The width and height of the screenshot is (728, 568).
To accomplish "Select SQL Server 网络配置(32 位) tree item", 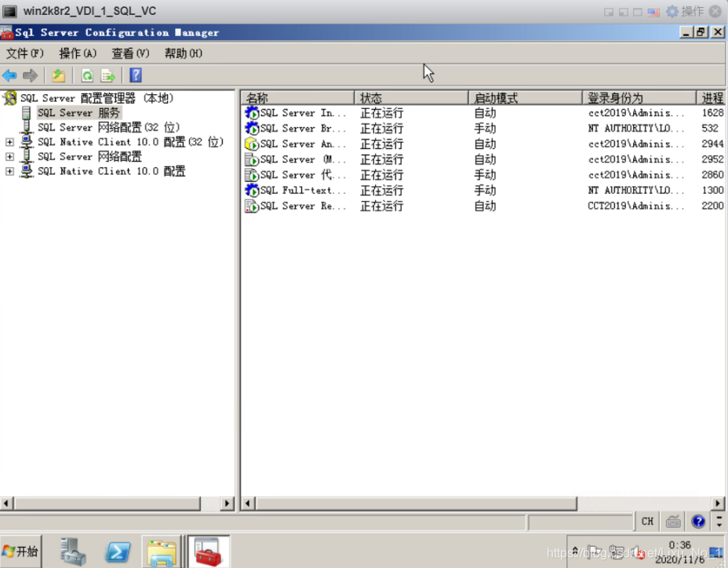I will (x=108, y=127).
